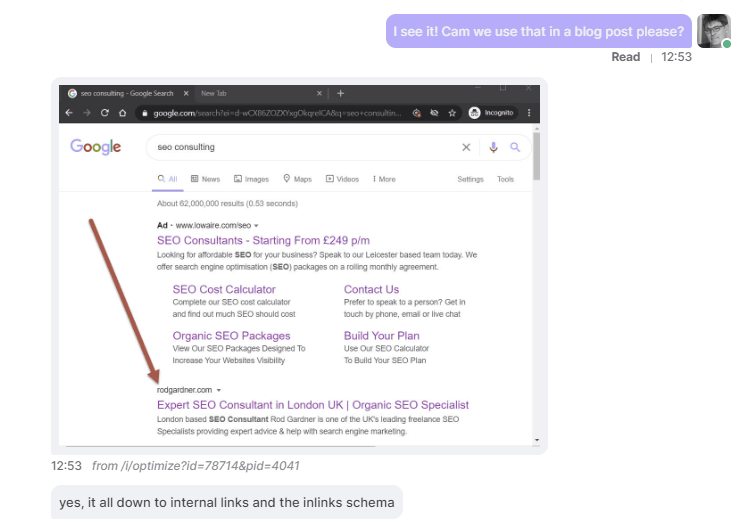Open a new browser tab with plus

[x=340, y=94]
